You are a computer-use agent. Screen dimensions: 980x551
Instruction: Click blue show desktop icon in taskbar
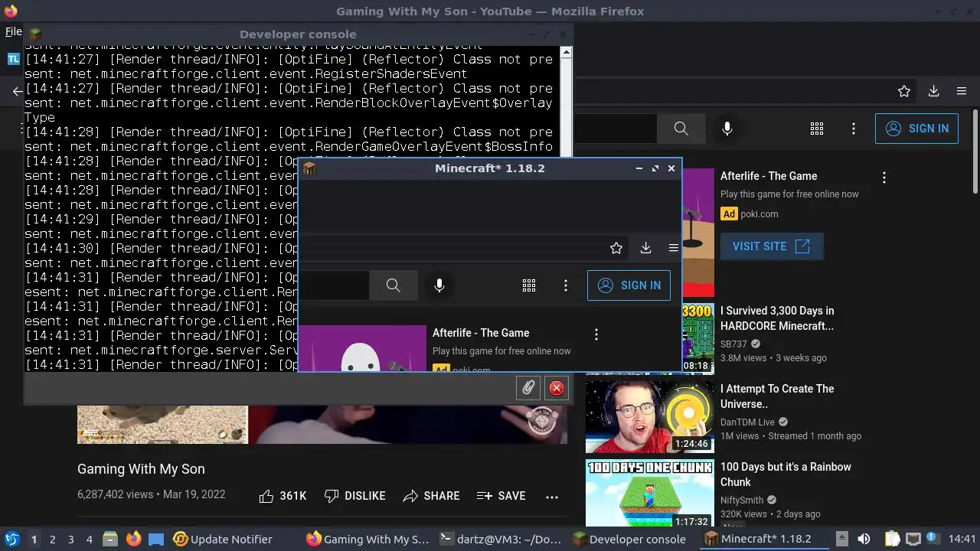click(x=156, y=539)
